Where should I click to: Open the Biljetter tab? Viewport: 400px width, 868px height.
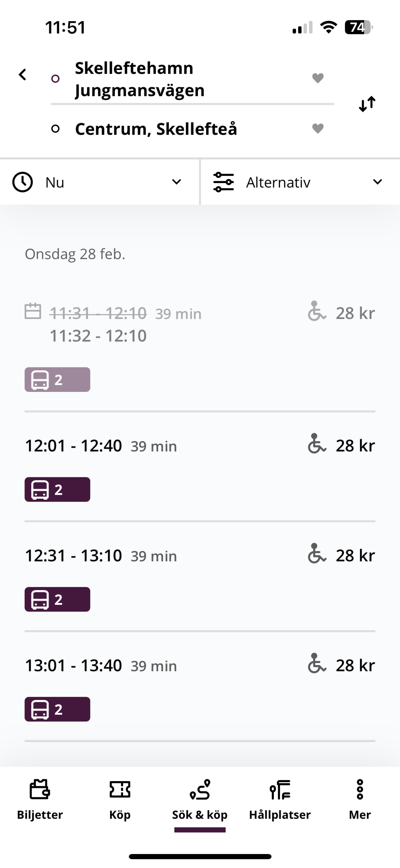[40, 800]
